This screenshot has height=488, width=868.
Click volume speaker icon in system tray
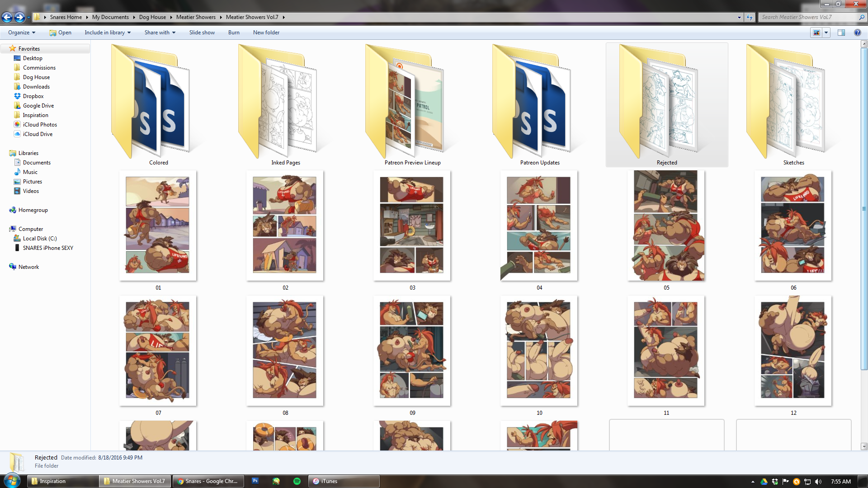coord(818,482)
